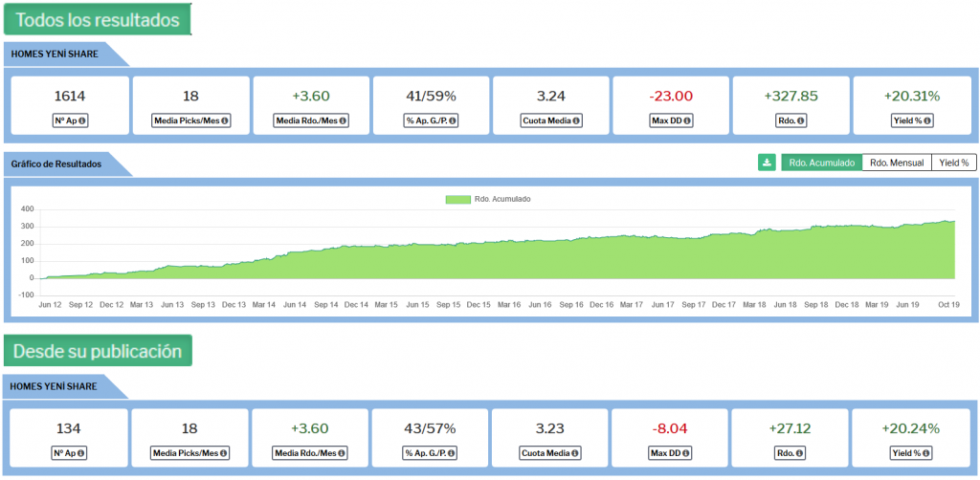
Task: Select the Rdo. Acumulado chart tab
Action: pos(821,163)
